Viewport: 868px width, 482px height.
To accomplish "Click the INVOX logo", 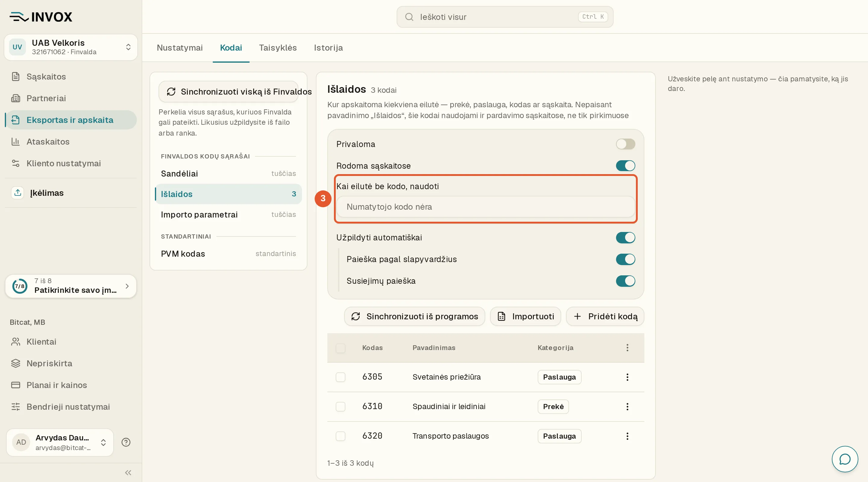I will [41, 17].
